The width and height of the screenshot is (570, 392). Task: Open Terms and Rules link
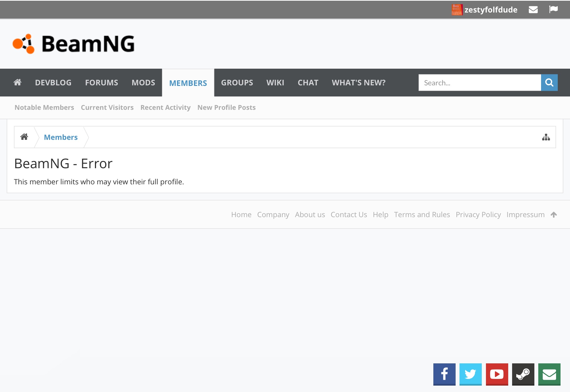[422, 215]
